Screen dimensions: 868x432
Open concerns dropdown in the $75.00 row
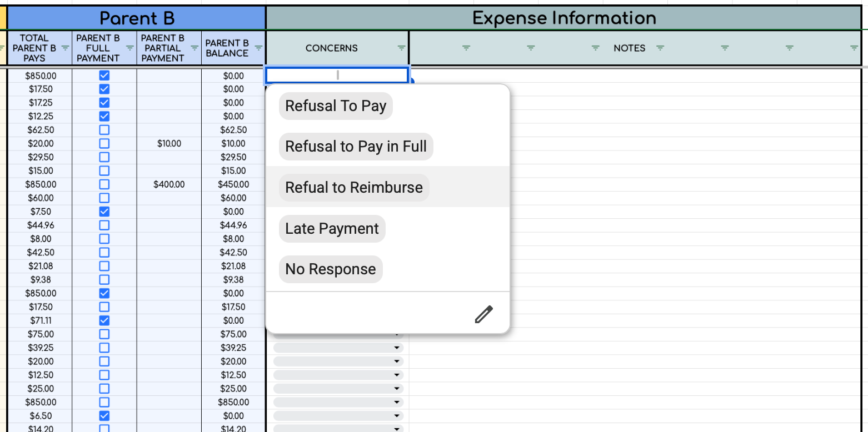(x=397, y=335)
